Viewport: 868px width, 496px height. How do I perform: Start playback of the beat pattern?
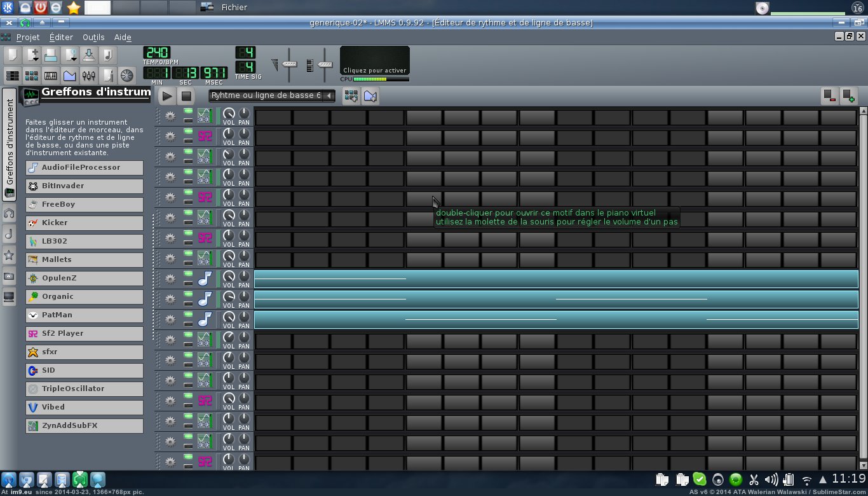coord(166,96)
